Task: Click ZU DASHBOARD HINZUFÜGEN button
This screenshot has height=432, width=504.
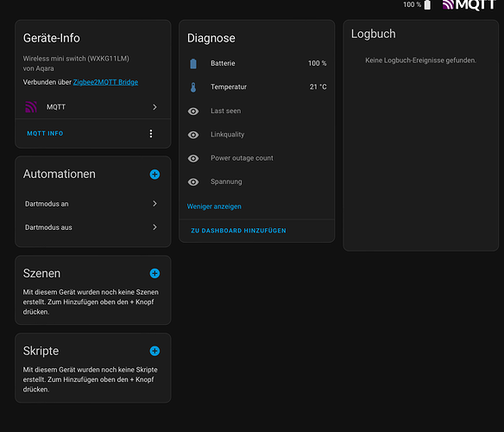Action: click(238, 231)
